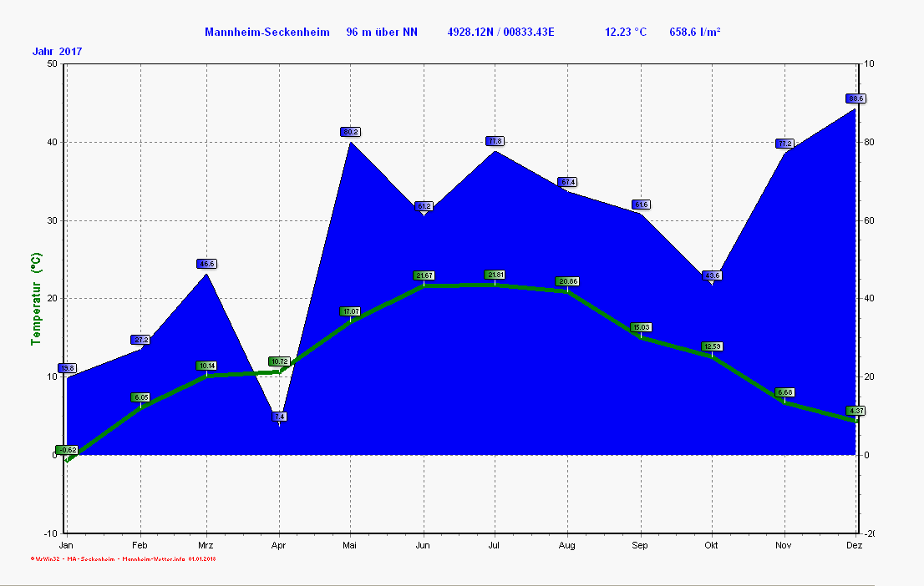
Task: Select the -0.62 temperature label at Jan
Action: (x=67, y=450)
